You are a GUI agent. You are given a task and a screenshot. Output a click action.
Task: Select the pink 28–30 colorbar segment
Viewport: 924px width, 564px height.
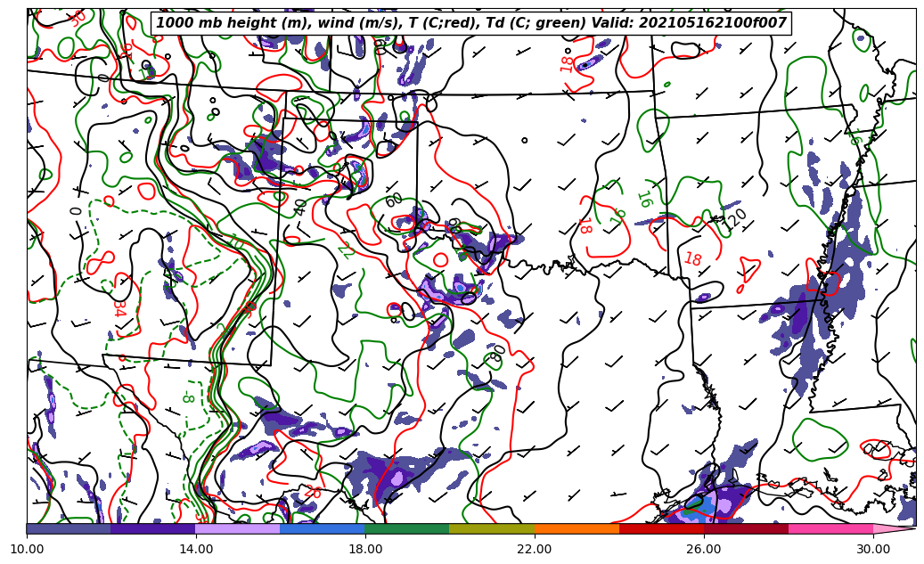pos(831,528)
